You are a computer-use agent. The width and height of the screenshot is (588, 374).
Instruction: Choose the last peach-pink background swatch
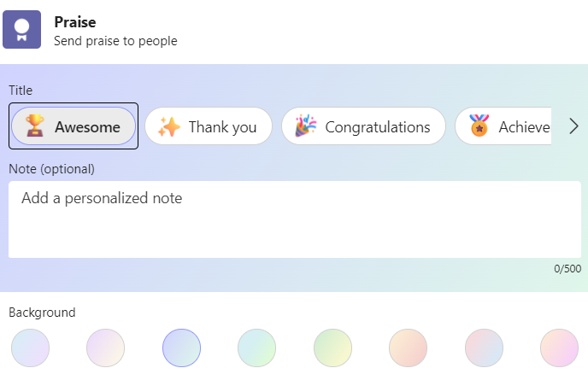pyautogui.click(x=560, y=348)
